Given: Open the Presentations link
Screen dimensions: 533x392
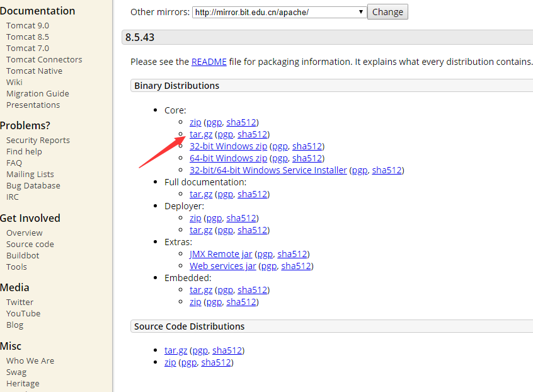Looking at the screenshot, I should point(33,105).
